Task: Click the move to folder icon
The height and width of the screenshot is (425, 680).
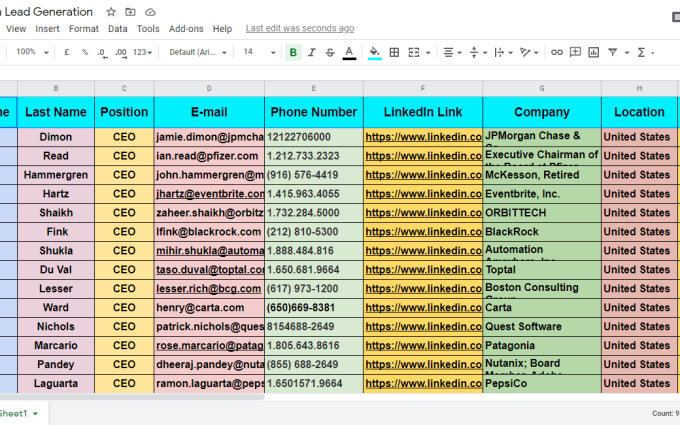Action: click(130, 12)
